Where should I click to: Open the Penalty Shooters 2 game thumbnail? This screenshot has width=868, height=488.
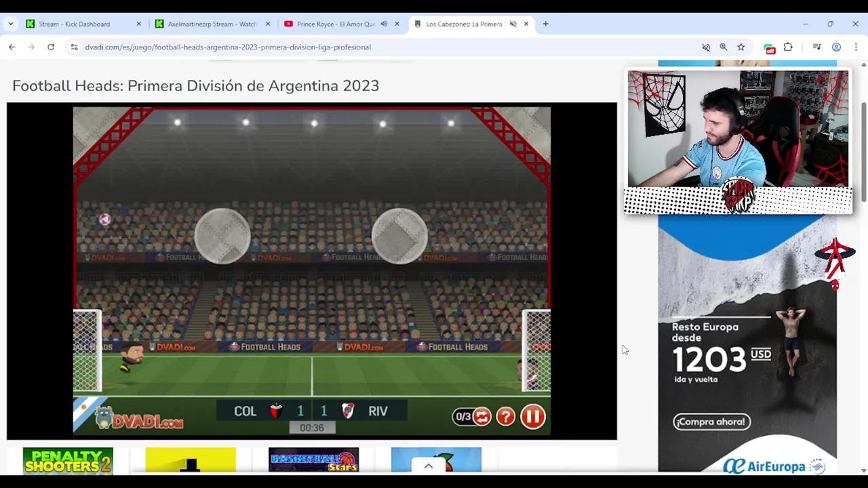click(68, 460)
